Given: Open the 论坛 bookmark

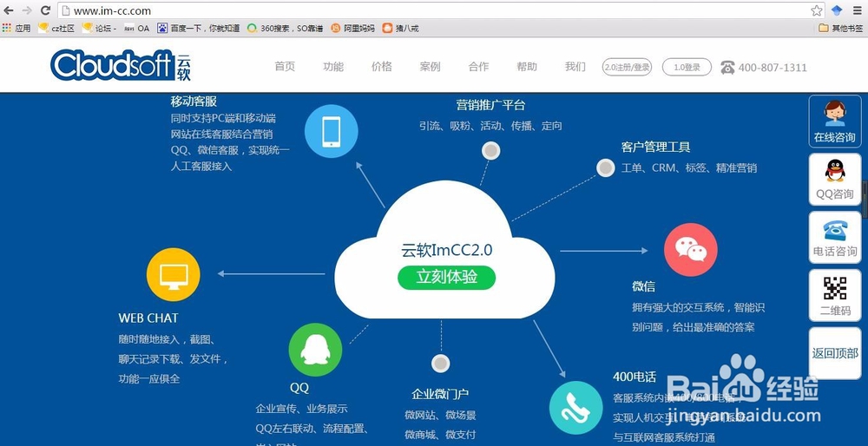Looking at the screenshot, I should coord(99,29).
